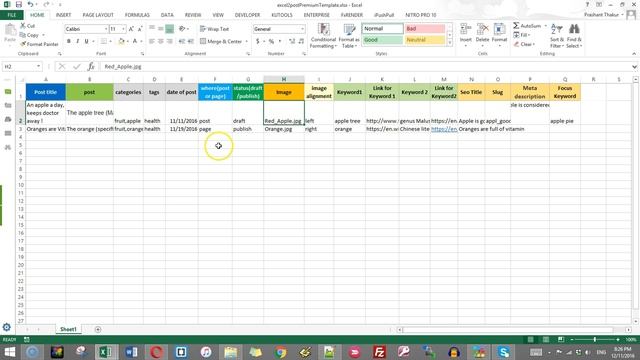This screenshot has width=640, height=360.
Task: Click decrease decimal icon
Action: point(301,41)
